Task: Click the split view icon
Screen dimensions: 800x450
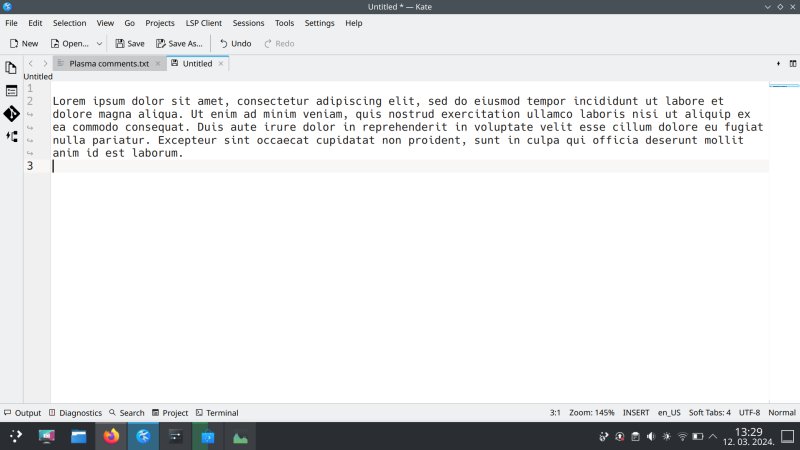Action: point(793,64)
